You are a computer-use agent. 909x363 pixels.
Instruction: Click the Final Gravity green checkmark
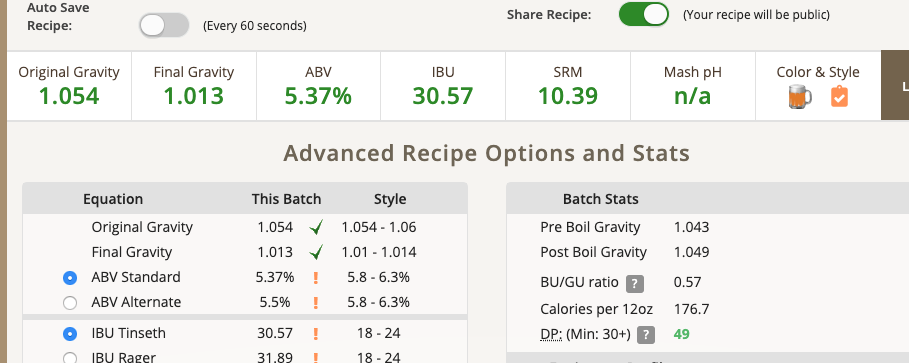tap(316, 252)
